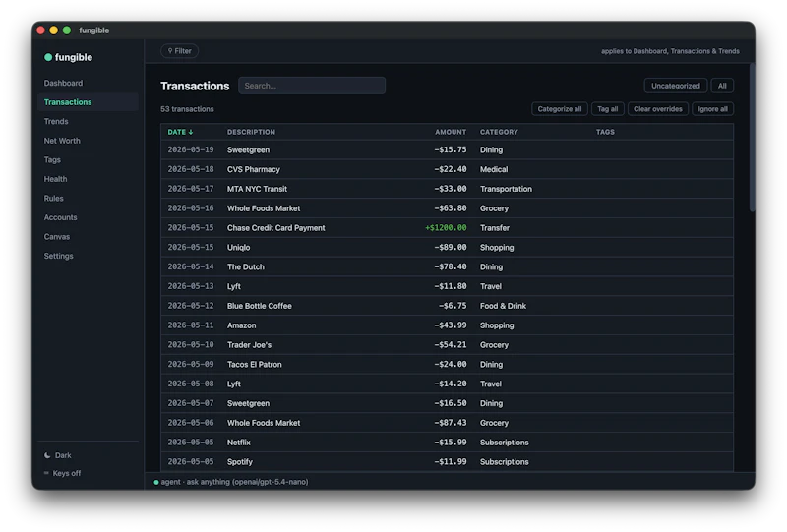Click the keyboard icon beside Keys off
The height and width of the screenshot is (532, 787).
coord(46,473)
